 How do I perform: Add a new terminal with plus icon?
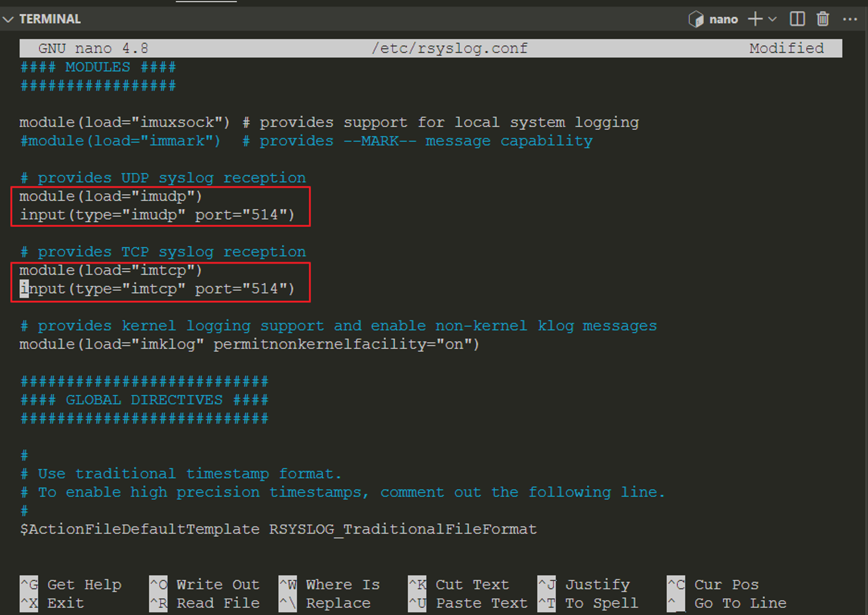coord(755,19)
